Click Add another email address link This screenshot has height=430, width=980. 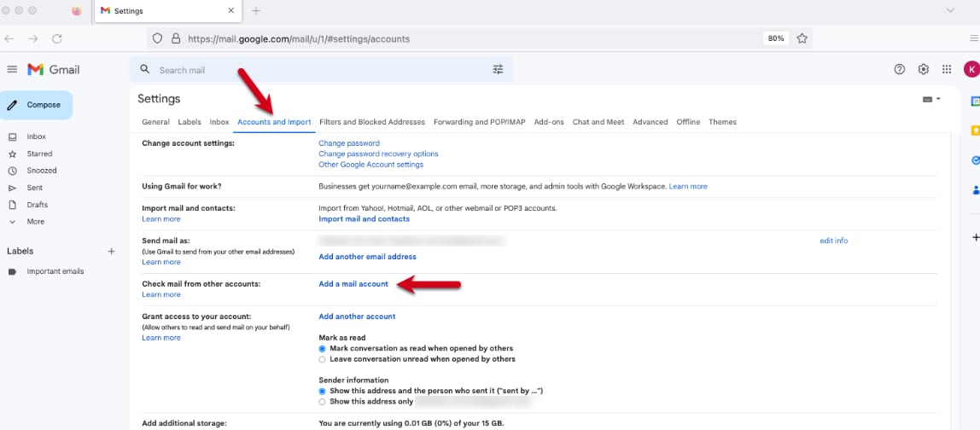367,256
